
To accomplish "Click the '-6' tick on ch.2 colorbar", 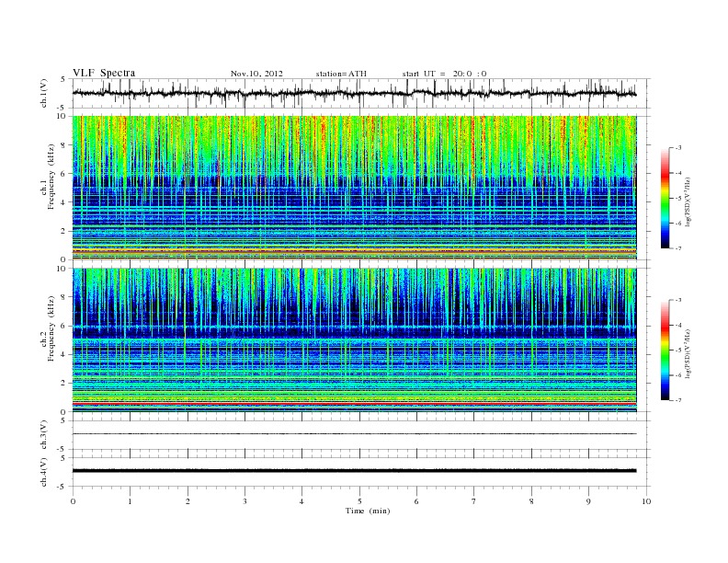I will 678,375.
